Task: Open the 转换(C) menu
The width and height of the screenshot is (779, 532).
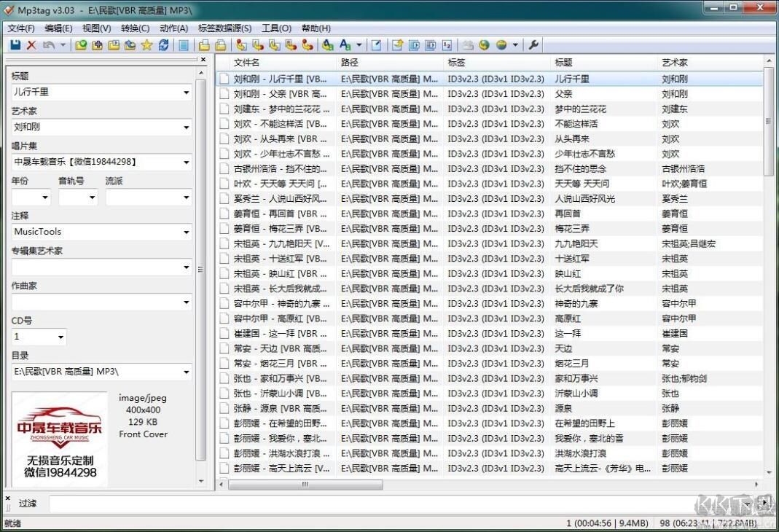Action: pyautogui.click(x=136, y=28)
